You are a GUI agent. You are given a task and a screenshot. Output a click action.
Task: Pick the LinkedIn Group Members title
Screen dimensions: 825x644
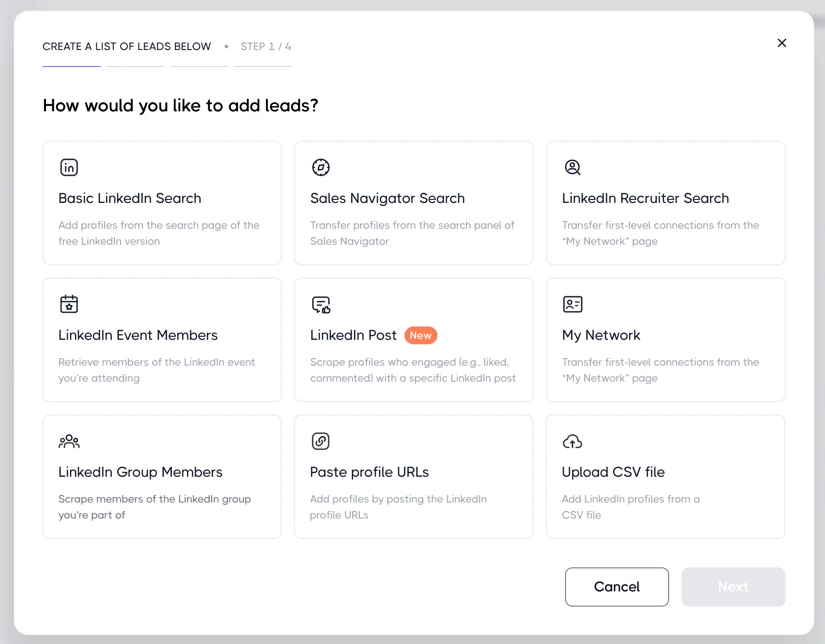click(x=140, y=472)
